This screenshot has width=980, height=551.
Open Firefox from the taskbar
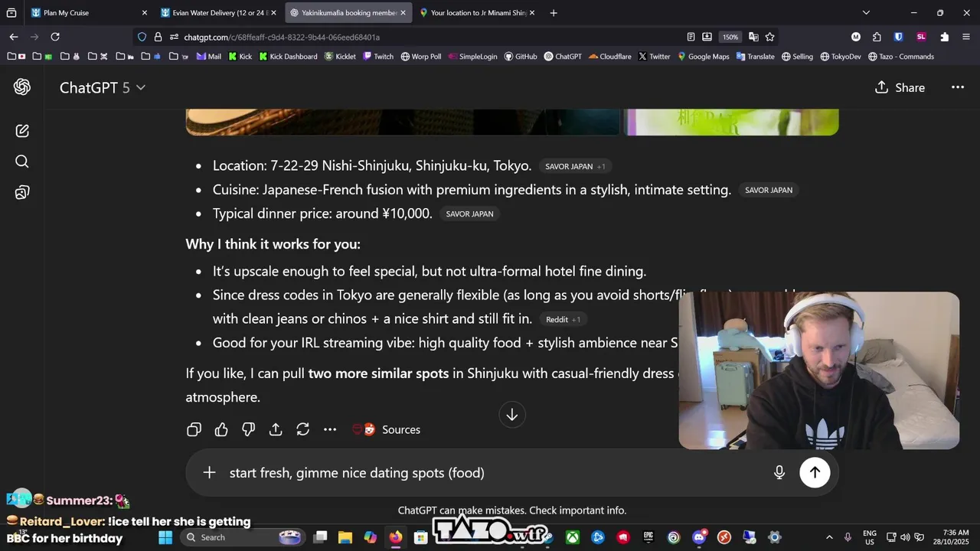[x=395, y=537]
